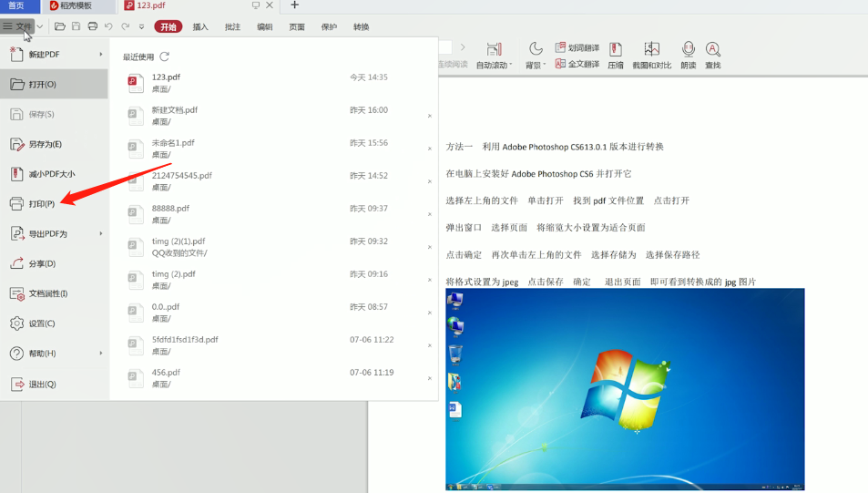Click the monitor icon on 123.pdf tab

[256, 5]
